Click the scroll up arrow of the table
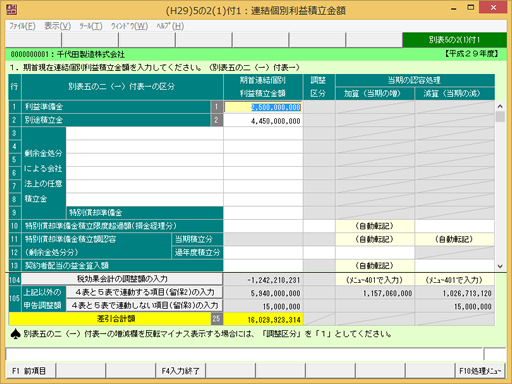 pyautogui.click(x=500, y=106)
